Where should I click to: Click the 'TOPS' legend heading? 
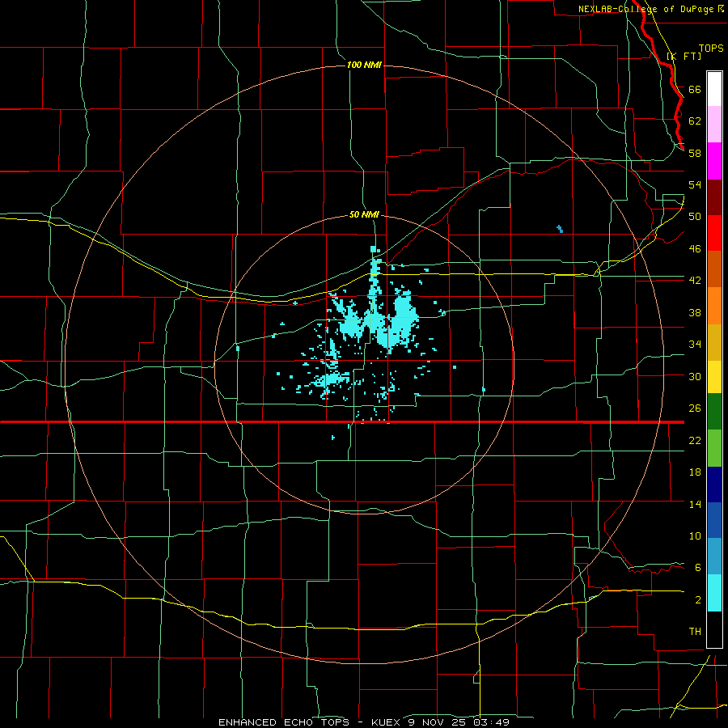point(711,48)
